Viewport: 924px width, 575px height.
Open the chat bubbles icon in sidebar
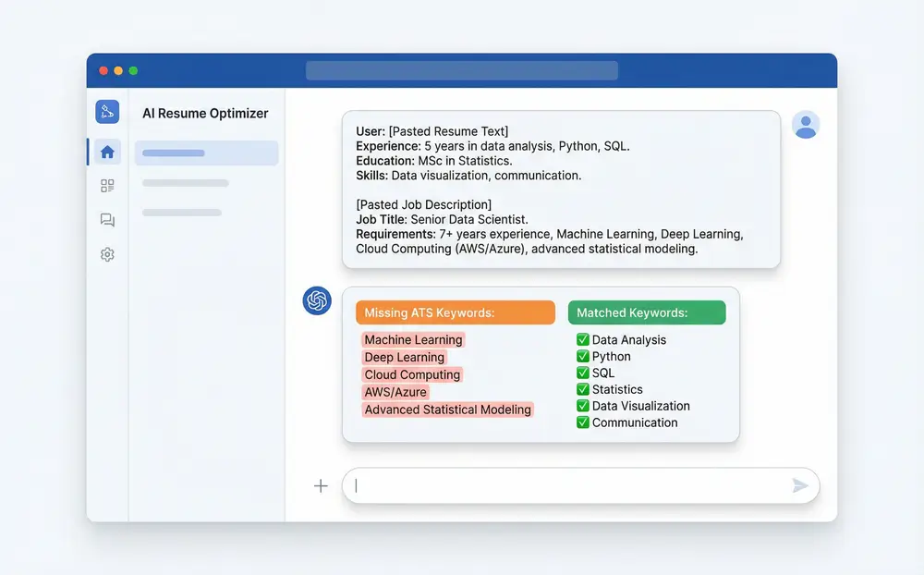(x=107, y=220)
